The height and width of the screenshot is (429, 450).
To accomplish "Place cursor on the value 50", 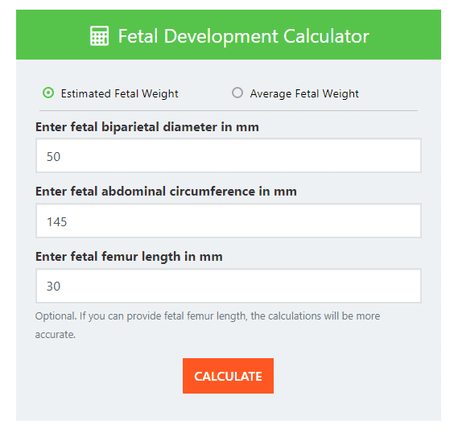I will 53,156.
